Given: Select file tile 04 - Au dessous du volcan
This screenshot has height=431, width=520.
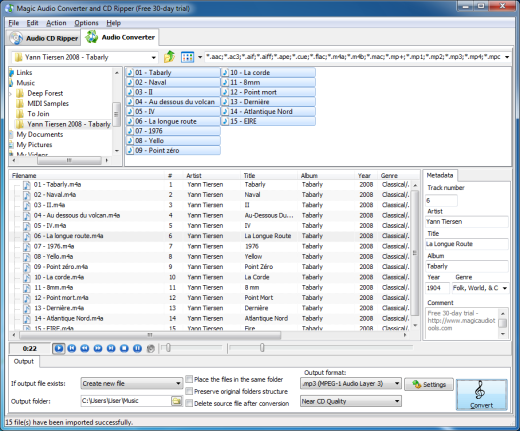Looking at the screenshot, I should pyautogui.click(x=173, y=102).
